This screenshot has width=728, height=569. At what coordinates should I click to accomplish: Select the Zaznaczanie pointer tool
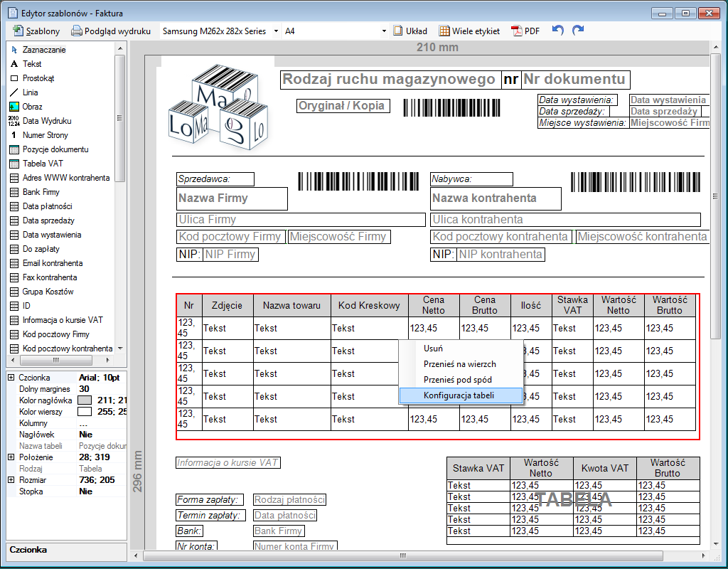pyautogui.click(x=43, y=50)
